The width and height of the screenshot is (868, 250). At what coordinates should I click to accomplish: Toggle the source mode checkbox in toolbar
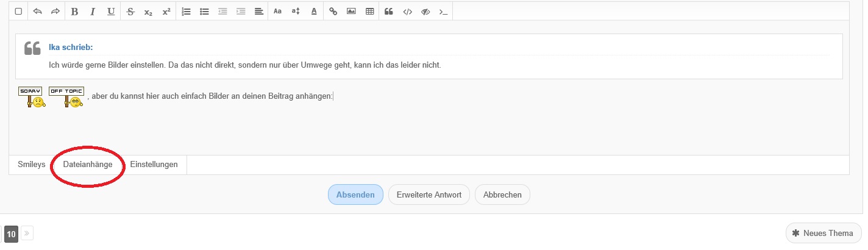18,12
